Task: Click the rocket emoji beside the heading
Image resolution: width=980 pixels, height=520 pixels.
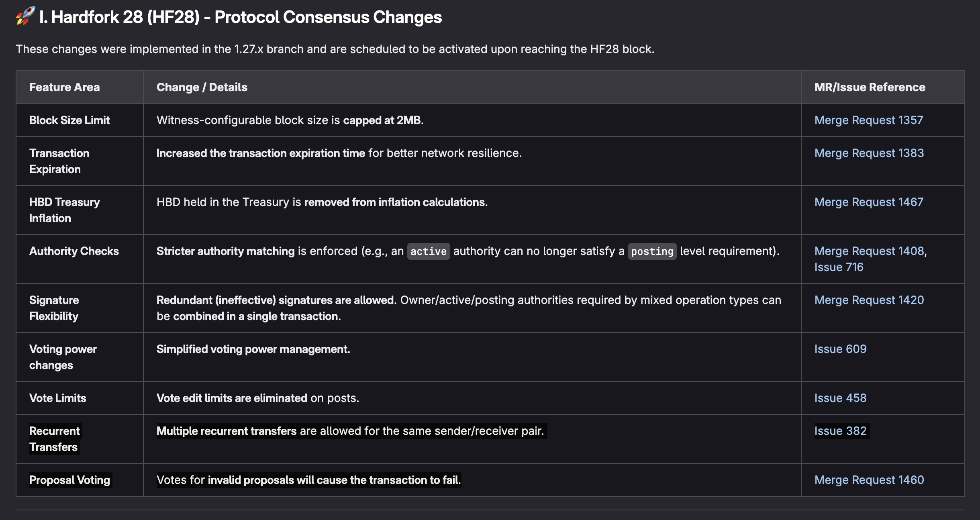Action: point(25,16)
